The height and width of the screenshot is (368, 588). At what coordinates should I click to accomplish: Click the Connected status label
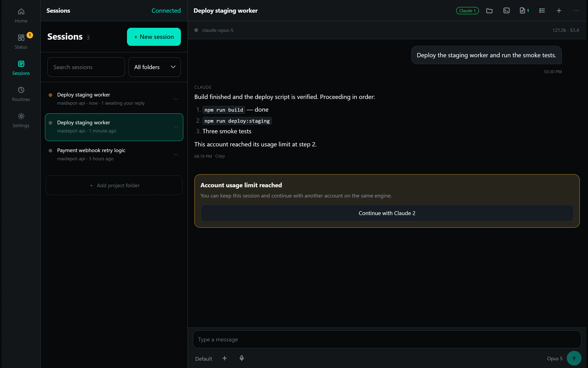166,11
